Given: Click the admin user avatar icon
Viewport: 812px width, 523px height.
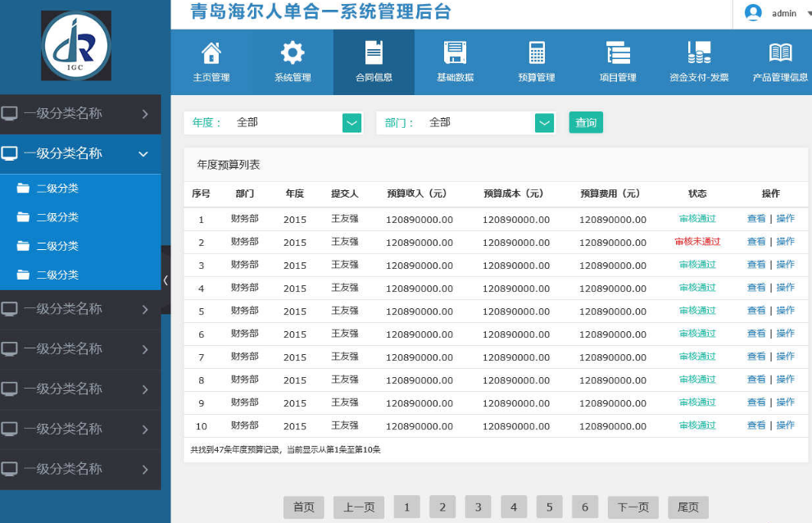Looking at the screenshot, I should click(755, 12).
